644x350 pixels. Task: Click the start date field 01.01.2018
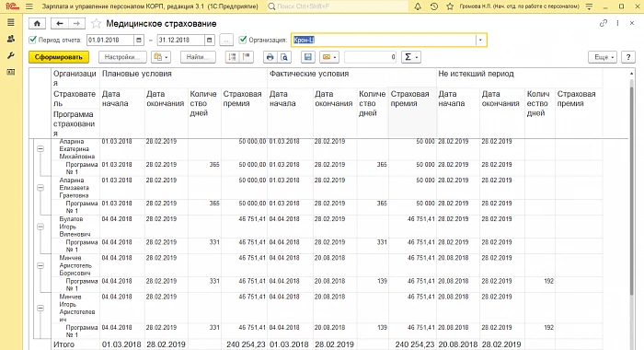point(110,40)
